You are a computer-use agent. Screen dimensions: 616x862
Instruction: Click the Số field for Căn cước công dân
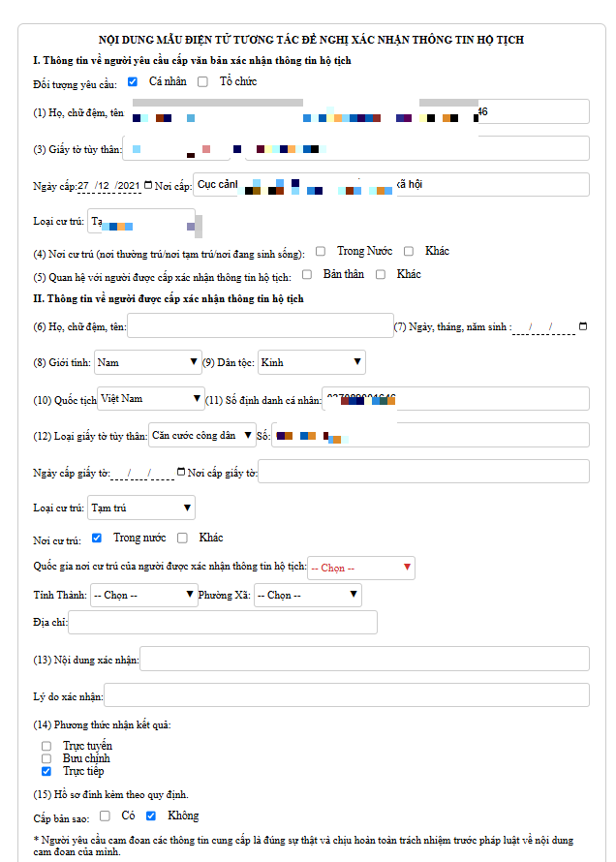pyautogui.click(x=431, y=436)
